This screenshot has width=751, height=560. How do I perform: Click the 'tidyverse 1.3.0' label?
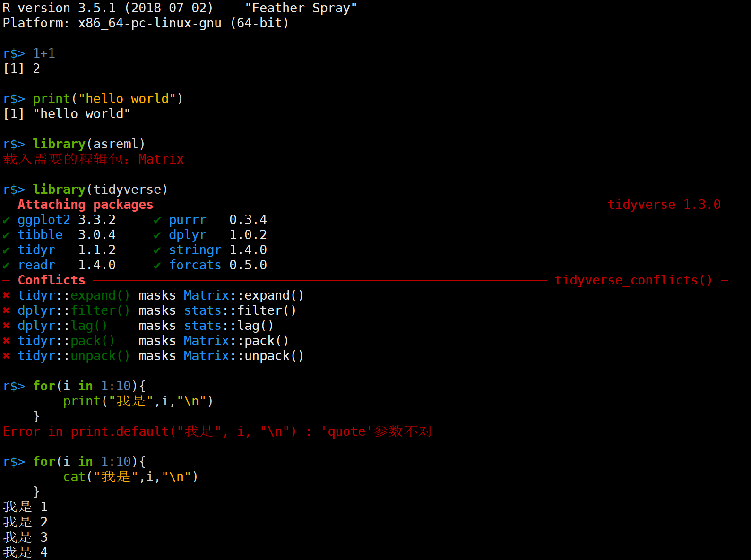pos(665,205)
